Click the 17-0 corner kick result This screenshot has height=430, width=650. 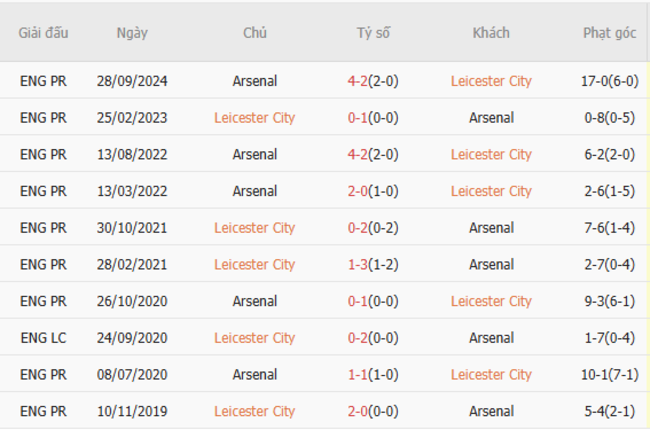(598, 81)
